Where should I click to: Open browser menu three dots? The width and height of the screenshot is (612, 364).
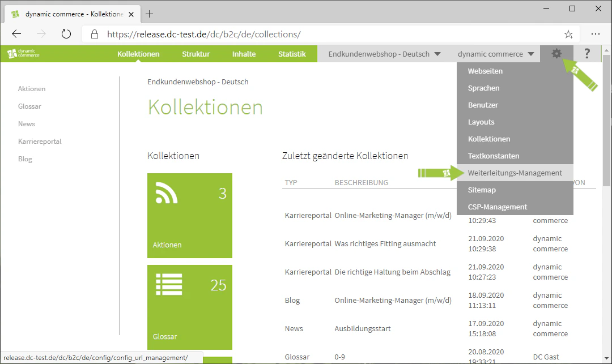[x=595, y=35]
